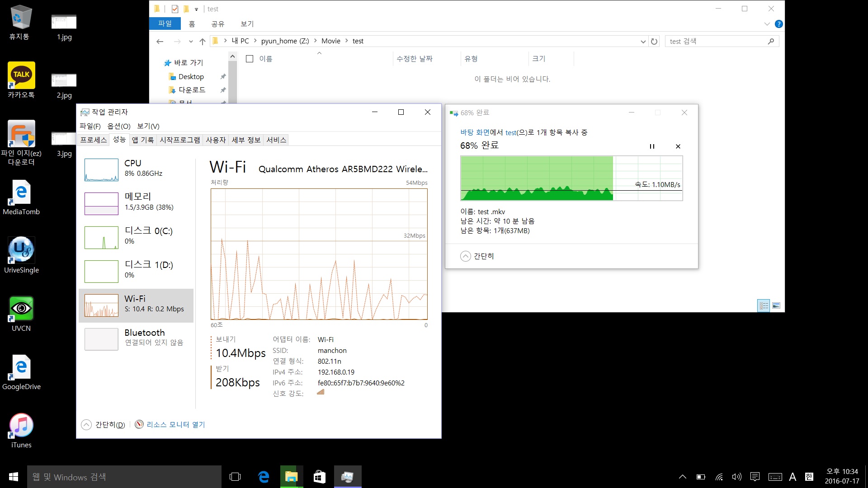Click the refresh icon beside the address bar
The width and height of the screenshot is (868, 488).
click(x=654, y=41)
